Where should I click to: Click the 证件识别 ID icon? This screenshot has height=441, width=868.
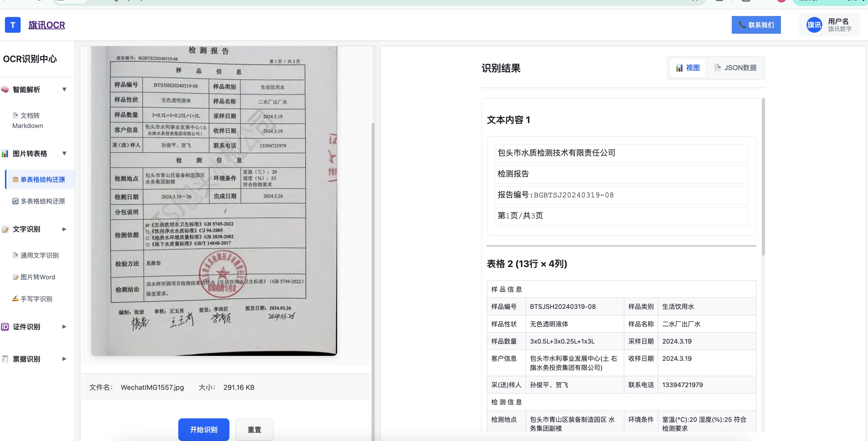coord(5,327)
